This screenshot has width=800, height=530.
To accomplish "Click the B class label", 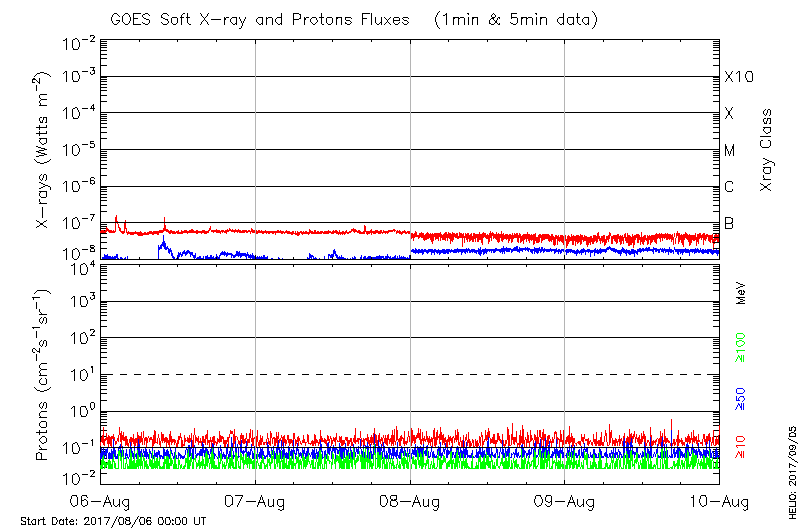I will 730,223.
